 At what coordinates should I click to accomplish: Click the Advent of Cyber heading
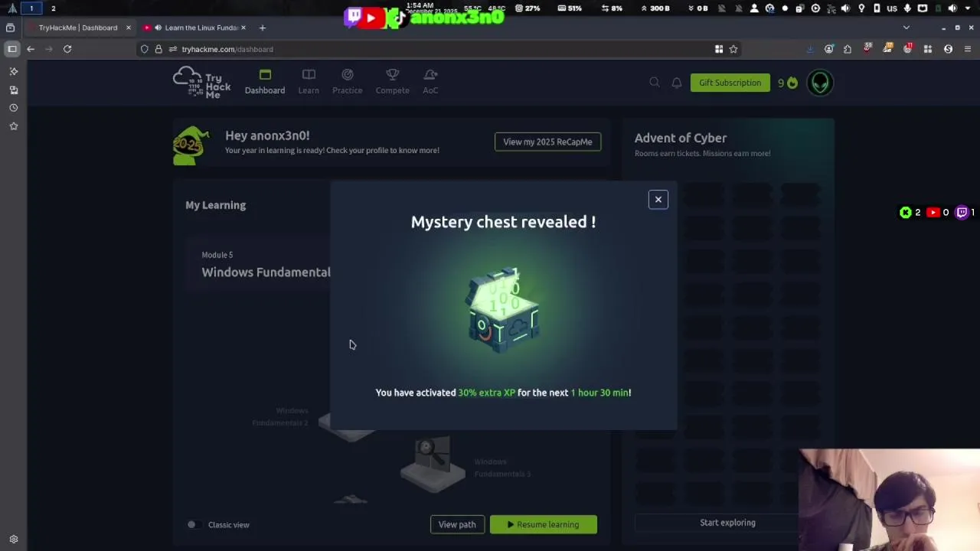point(681,138)
